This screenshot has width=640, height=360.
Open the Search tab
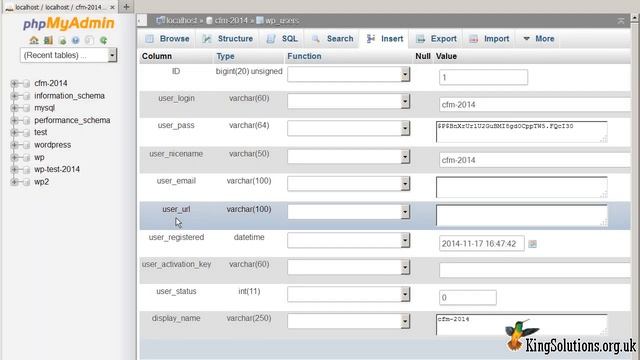coord(332,39)
